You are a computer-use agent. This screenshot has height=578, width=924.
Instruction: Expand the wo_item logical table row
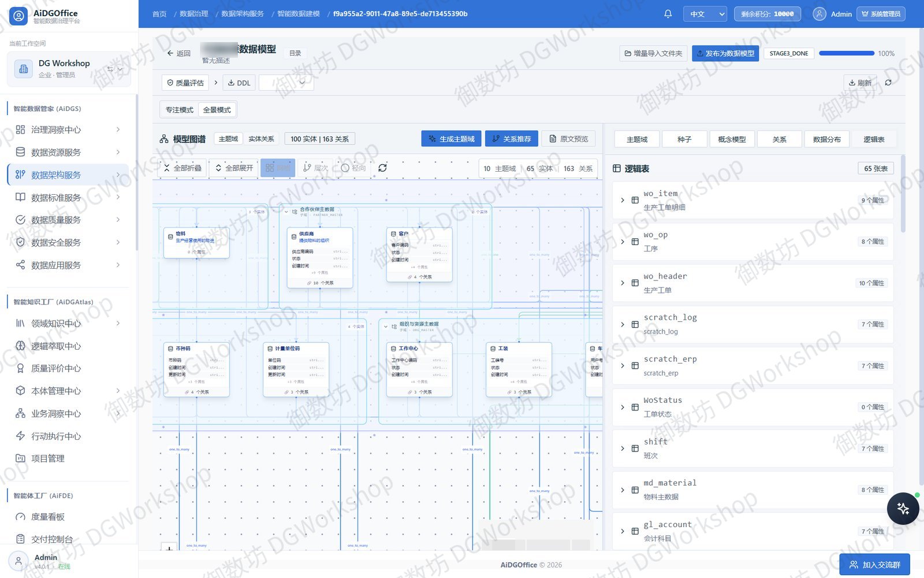pyautogui.click(x=622, y=200)
